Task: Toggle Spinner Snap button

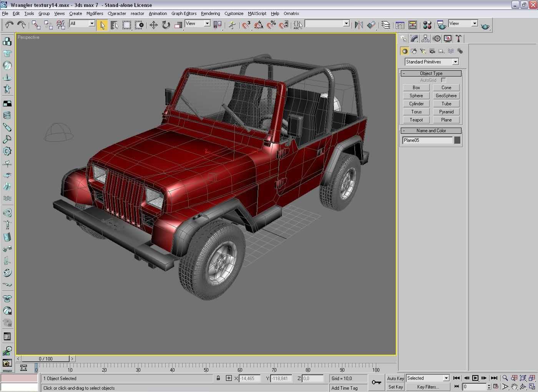Action: tap(284, 25)
